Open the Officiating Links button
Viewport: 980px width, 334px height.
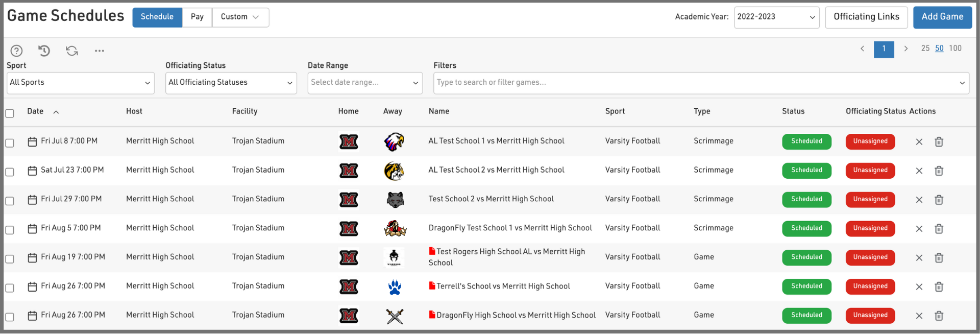coord(866,17)
